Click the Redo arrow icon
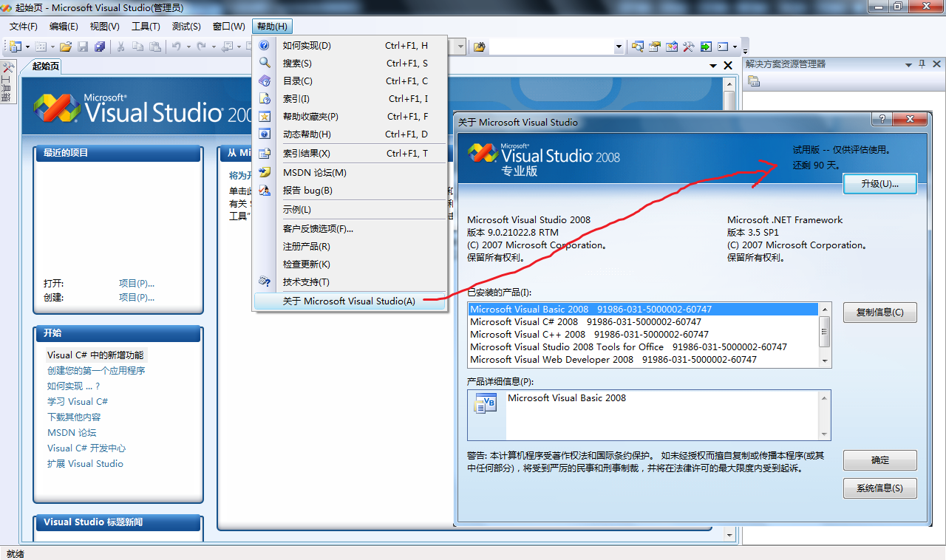The height and width of the screenshot is (560, 946). [201, 47]
